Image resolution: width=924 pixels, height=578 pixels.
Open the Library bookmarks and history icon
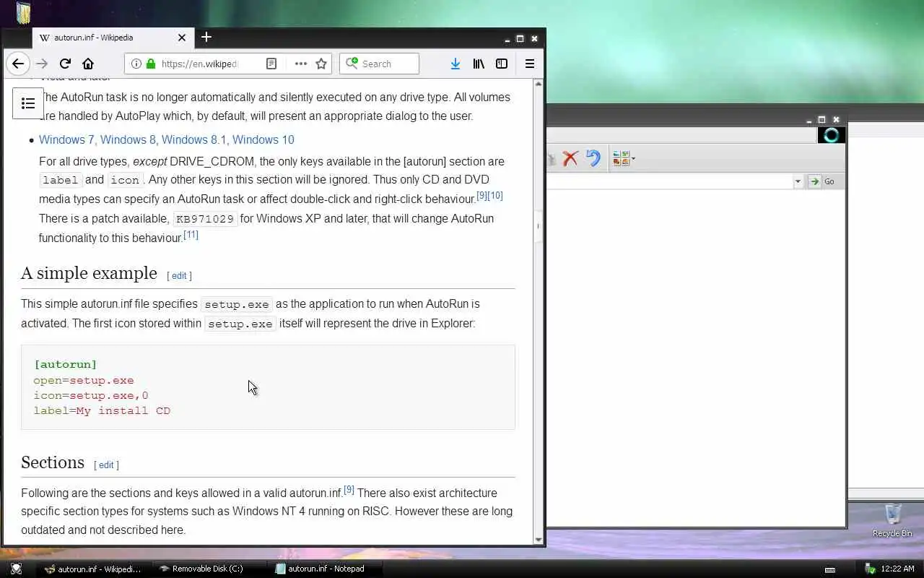point(479,64)
